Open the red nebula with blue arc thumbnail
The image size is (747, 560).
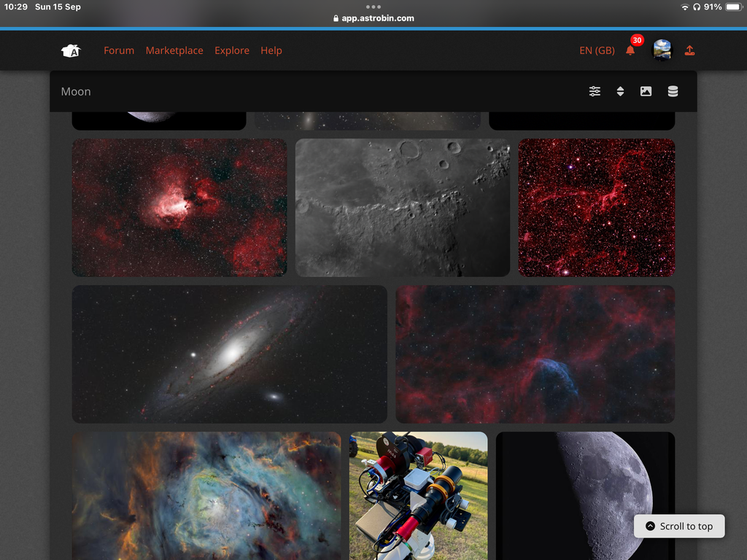coord(535,354)
